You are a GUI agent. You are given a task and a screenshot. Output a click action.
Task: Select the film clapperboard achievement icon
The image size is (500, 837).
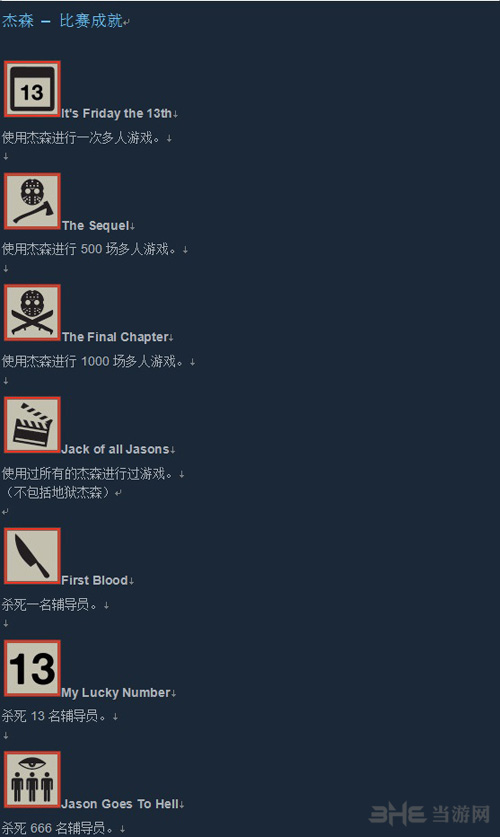point(32,425)
